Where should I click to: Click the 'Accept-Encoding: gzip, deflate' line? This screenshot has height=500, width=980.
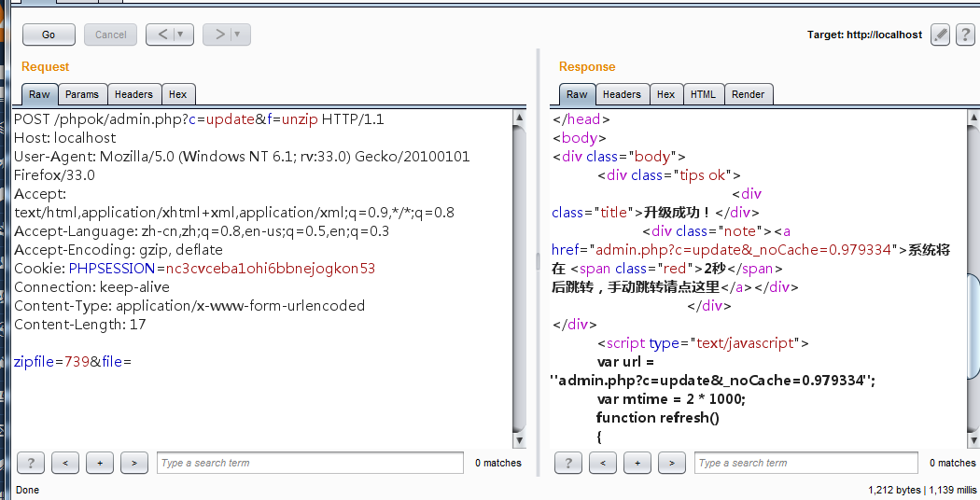coord(119,250)
